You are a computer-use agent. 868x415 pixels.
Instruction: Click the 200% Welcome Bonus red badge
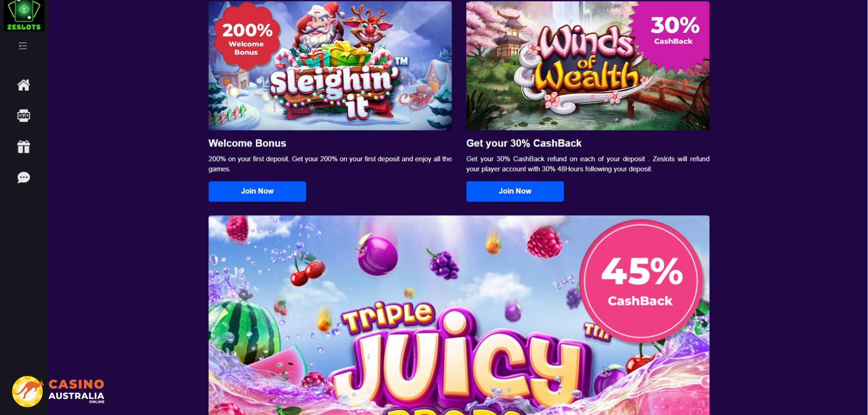247,36
